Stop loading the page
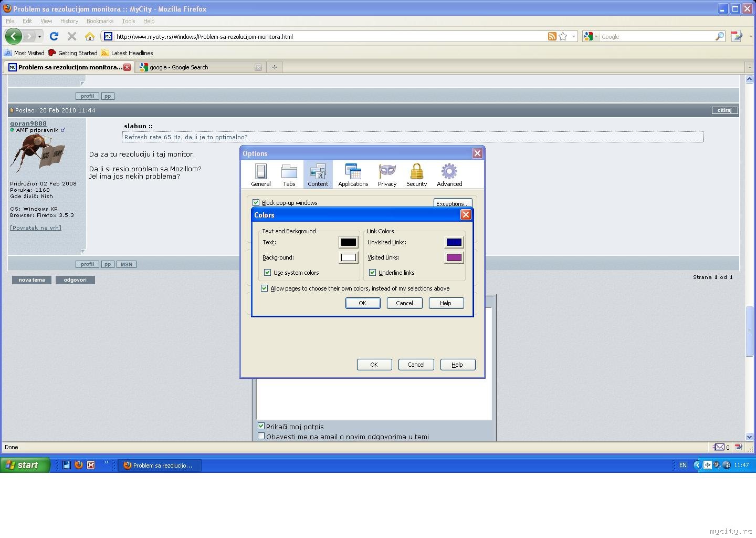Viewport: 756px width, 538px height. click(72, 36)
